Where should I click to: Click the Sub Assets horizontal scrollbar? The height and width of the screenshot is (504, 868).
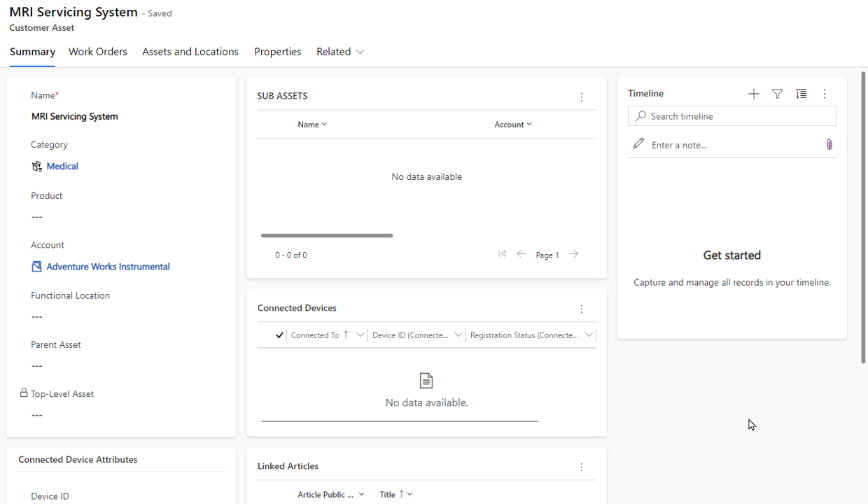coord(327,235)
